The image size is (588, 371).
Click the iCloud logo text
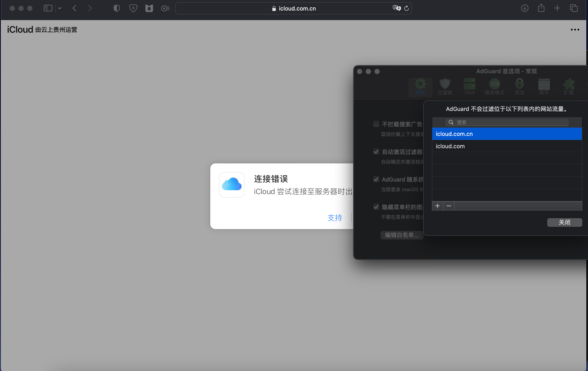click(20, 30)
